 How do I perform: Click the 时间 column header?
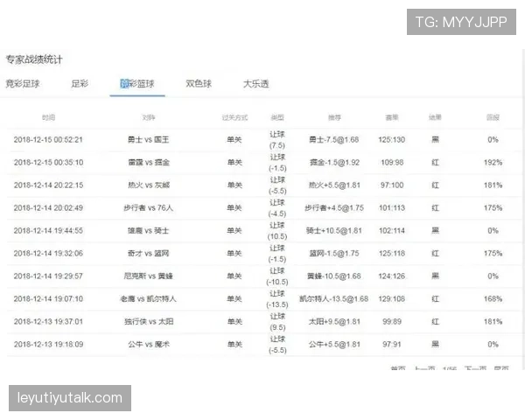click(x=48, y=117)
